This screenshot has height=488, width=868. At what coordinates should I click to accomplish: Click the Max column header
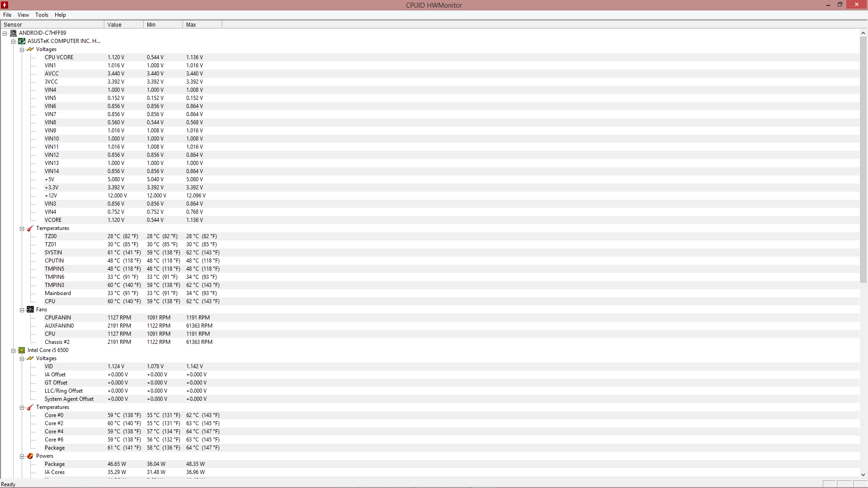click(202, 25)
